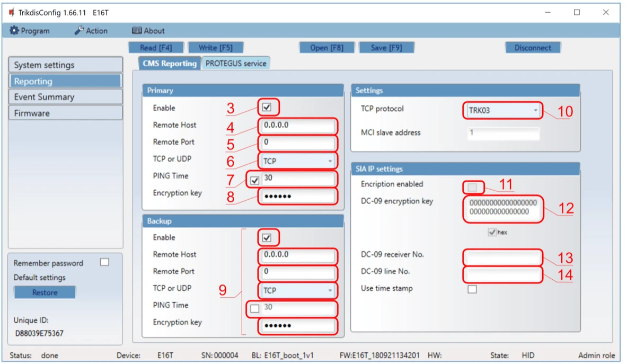Open System settings panel
The height and width of the screenshot is (364, 636).
coord(65,65)
